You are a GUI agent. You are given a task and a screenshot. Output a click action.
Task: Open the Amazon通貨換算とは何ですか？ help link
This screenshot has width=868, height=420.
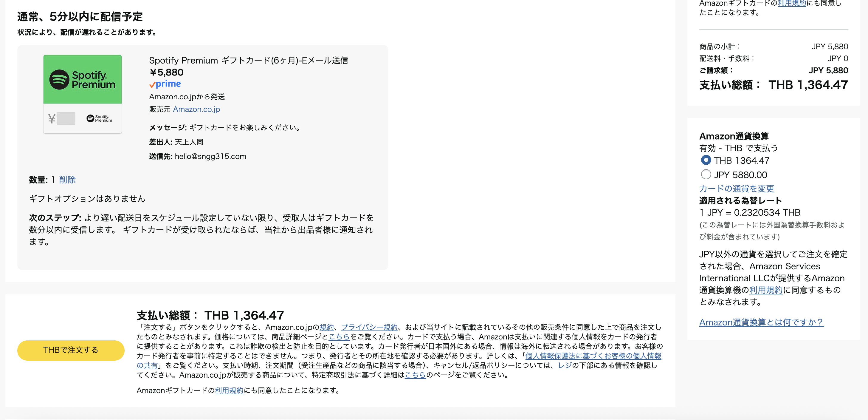(x=761, y=322)
